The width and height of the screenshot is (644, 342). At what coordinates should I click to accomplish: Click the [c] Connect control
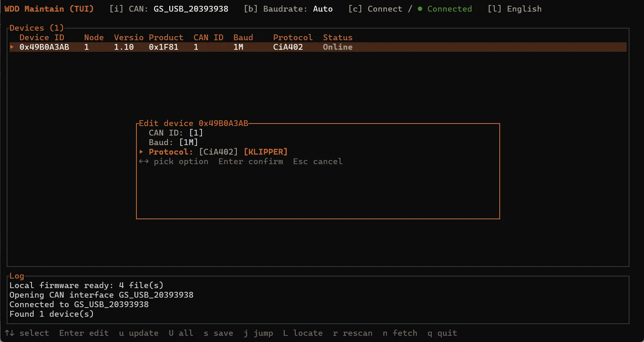pyautogui.click(x=375, y=9)
